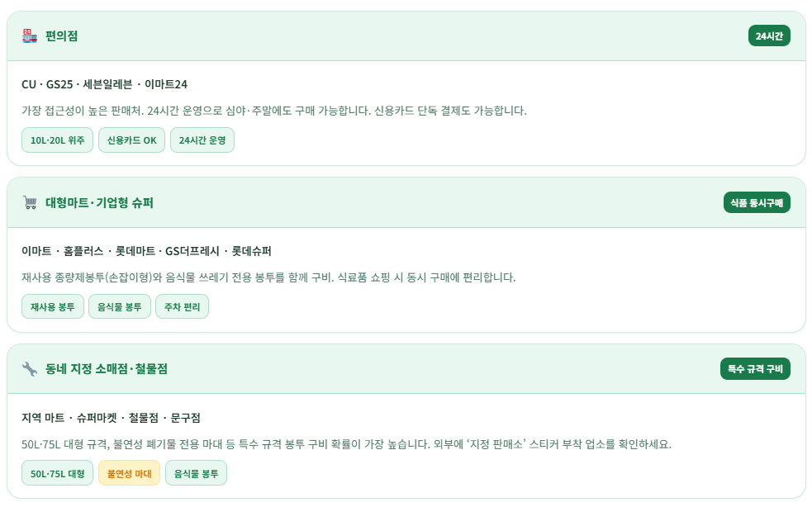Image resolution: width=812 pixels, height=507 pixels.
Task: Click the 이마트 · 홈플러스 · 롯데마트 store list
Action: 146,251
